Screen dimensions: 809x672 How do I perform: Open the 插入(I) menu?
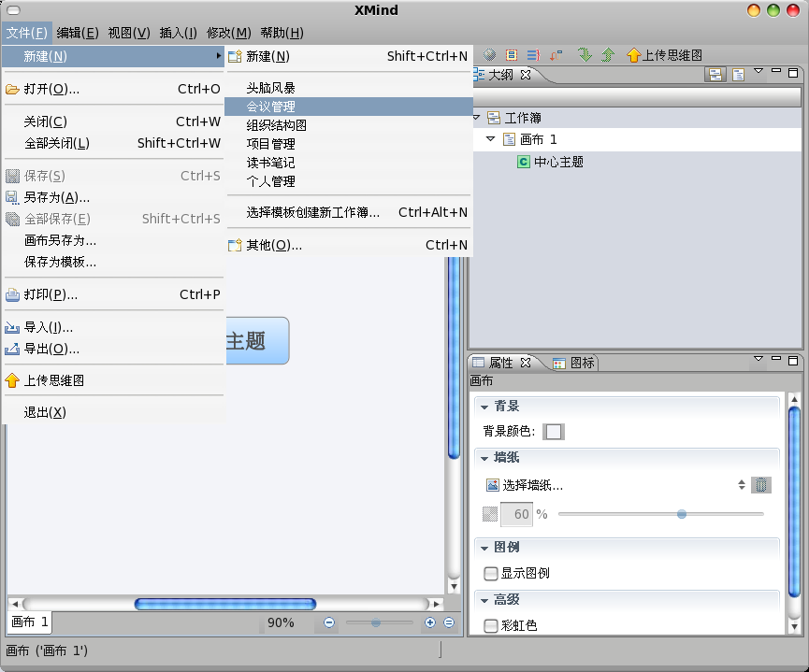point(178,33)
